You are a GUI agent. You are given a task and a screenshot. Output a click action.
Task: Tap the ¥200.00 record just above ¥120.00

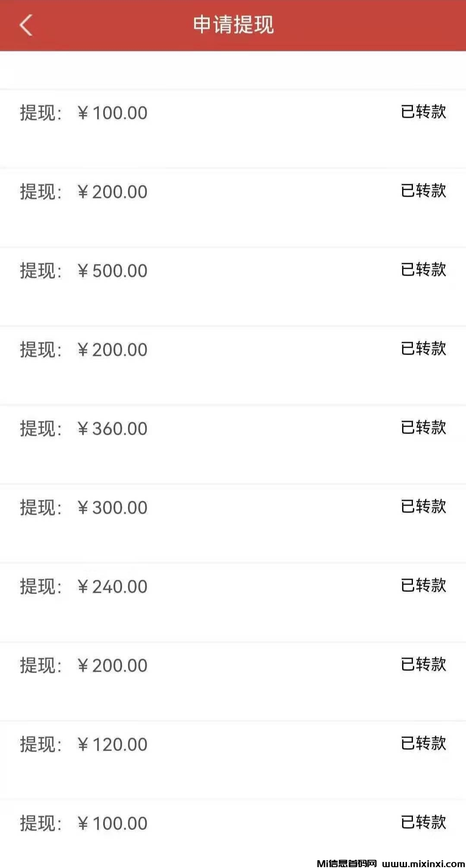point(112,666)
